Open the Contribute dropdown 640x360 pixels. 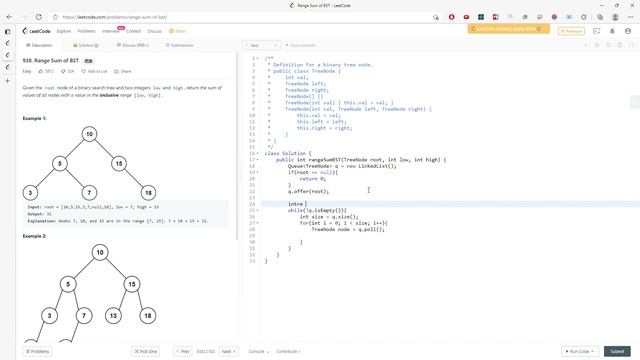(x=288, y=351)
